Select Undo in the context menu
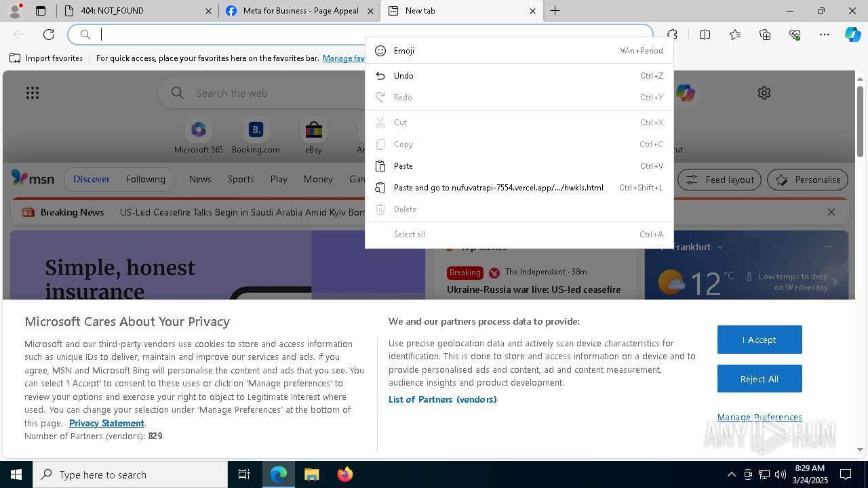The height and width of the screenshot is (488, 868). coord(519,76)
